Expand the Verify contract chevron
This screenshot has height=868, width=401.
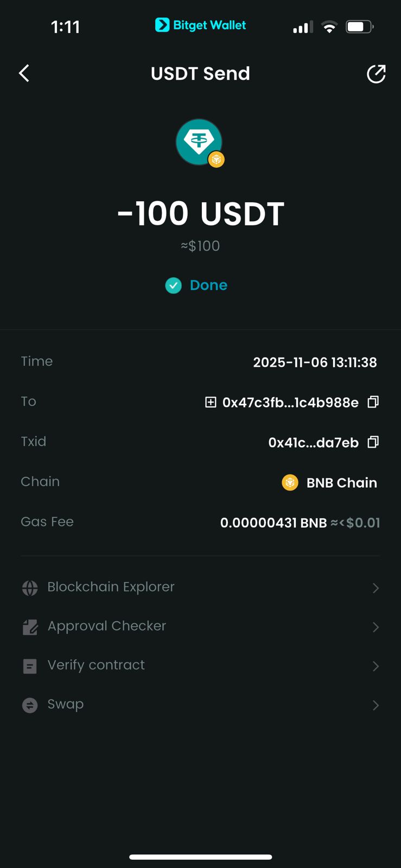point(375,666)
